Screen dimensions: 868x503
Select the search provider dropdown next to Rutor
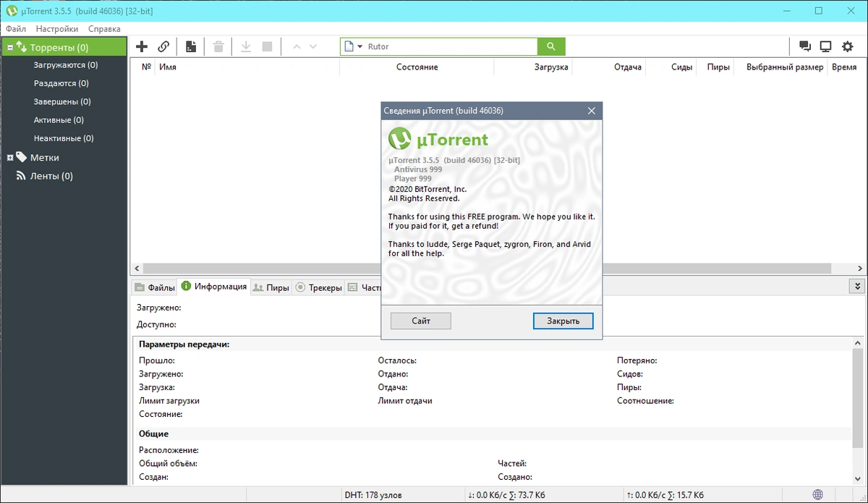(x=354, y=46)
